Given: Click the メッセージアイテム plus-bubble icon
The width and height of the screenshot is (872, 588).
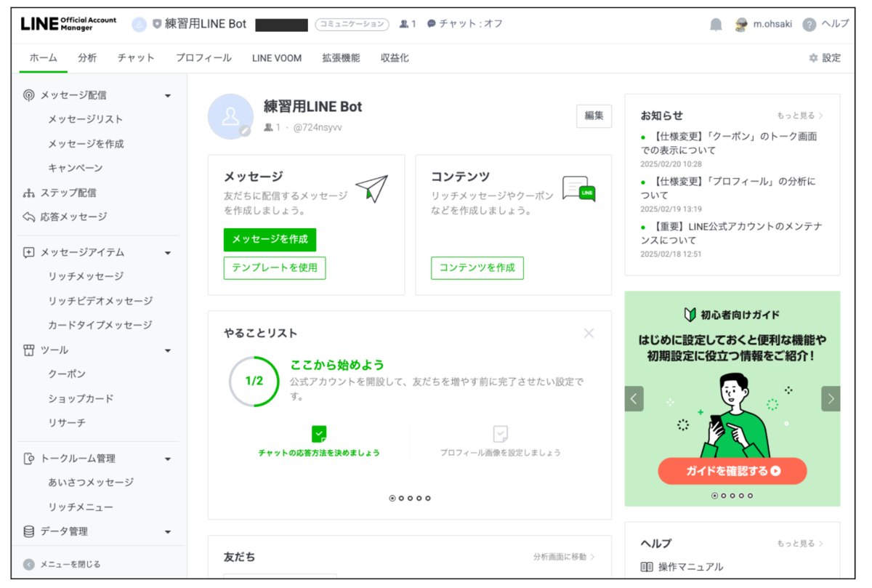Looking at the screenshot, I should click(29, 253).
